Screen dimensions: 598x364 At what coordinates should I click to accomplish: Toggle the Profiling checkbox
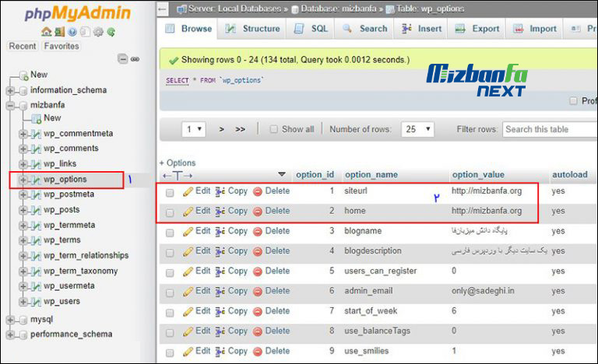point(573,100)
